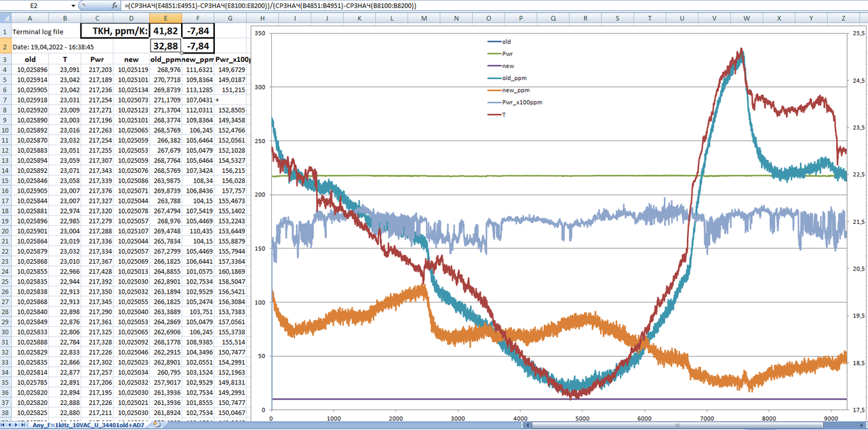The width and height of the screenshot is (868, 430).
Task: Click the fx Insert Function icon
Action: [x=115, y=5]
